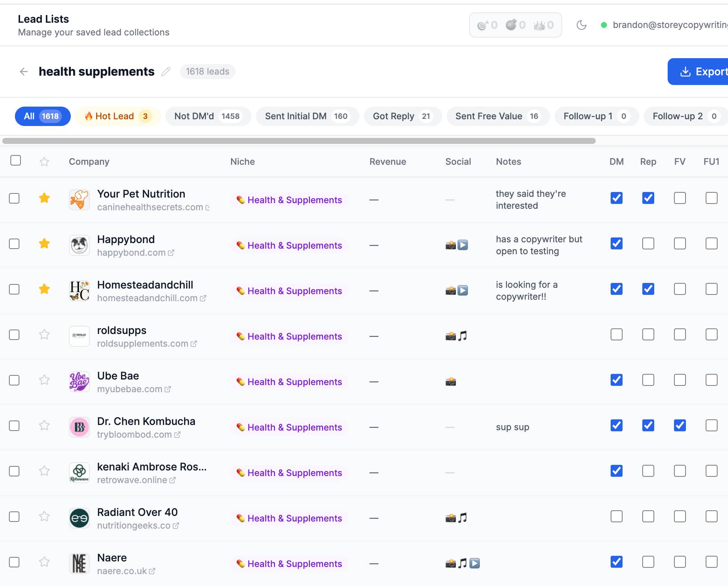Click the pencil icon to rename list
This screenshot has height=586, width=728.
tap(166, 72)
